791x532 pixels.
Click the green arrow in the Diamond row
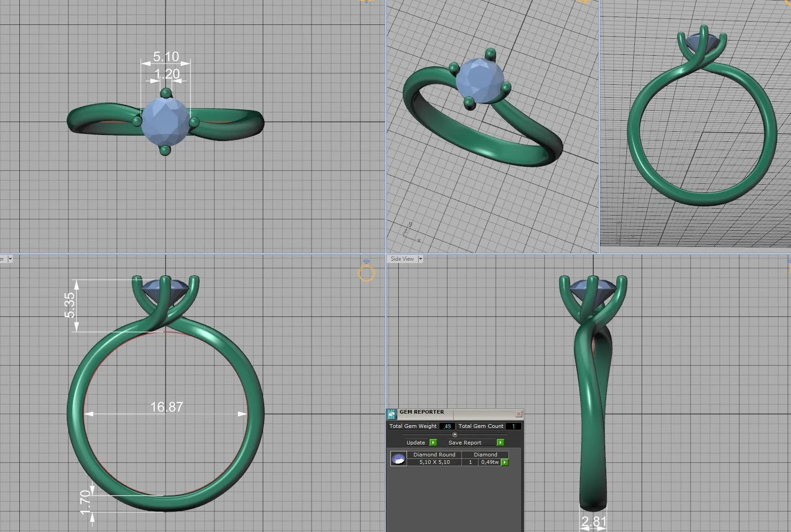(505, 462)
